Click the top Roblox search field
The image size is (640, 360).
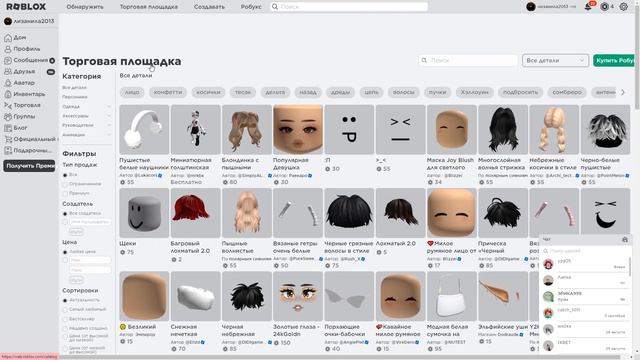click(349, 7)
